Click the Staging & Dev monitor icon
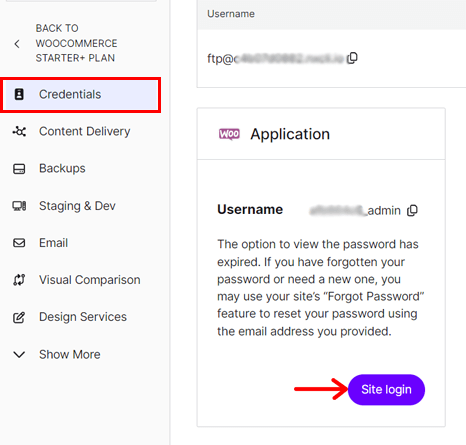The height and width of the screenshot is (445, 466). pyautogui.click(x=19, y=206)
